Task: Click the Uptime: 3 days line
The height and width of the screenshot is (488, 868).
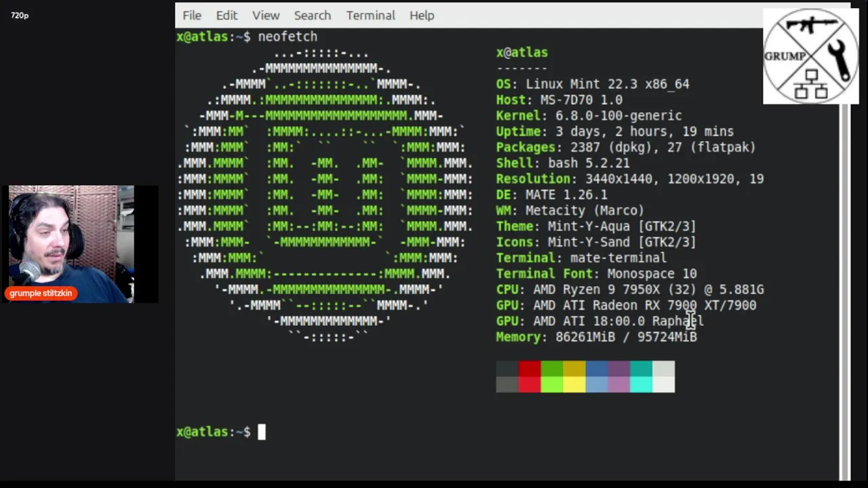Action: tap(614, 131)
